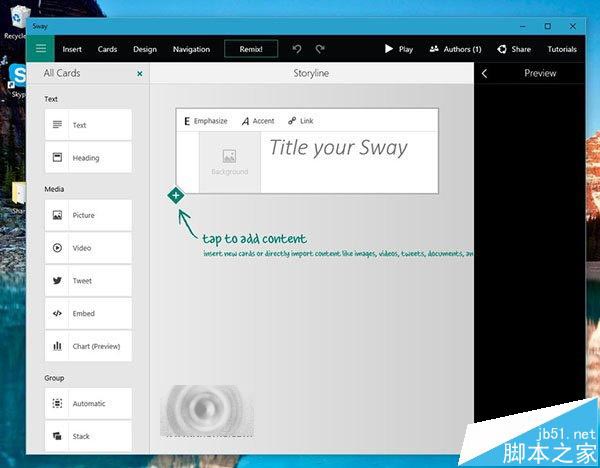
Task: Share this Sway
Action: (514, 49)
